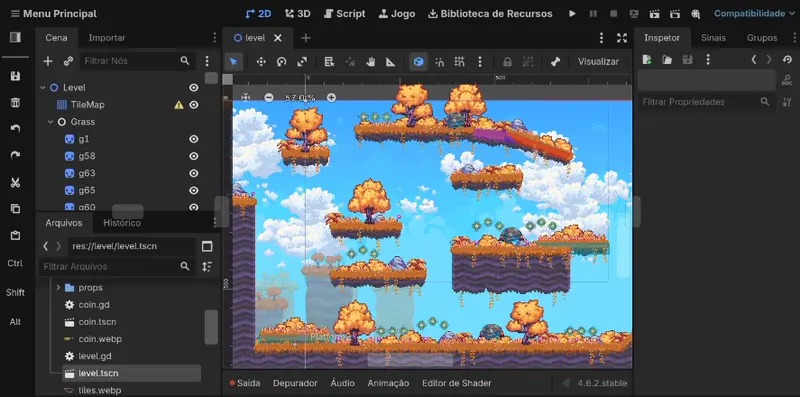Viewport: 800px width, 397px height.
Task: Toggle visibility of g63 node
Action: click(193, 173)
